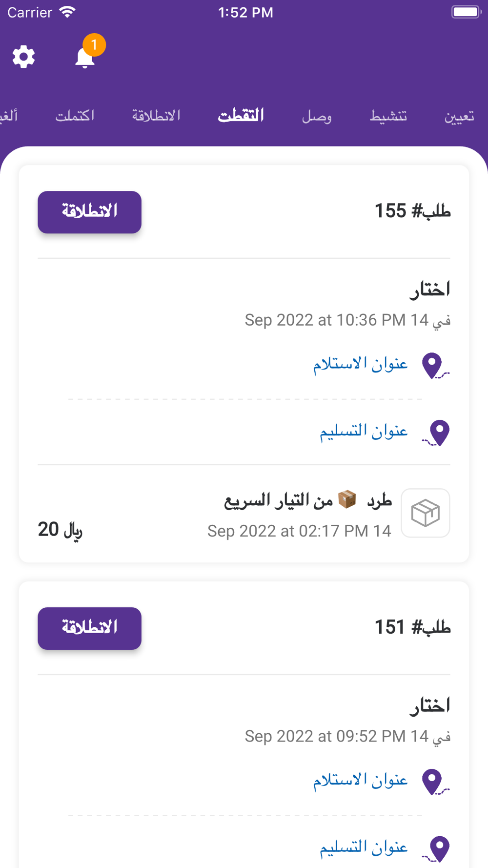Open عنوان الاستلام link in order 151
The width and height of the screenshot is (488, 868).
pos(360,780)
